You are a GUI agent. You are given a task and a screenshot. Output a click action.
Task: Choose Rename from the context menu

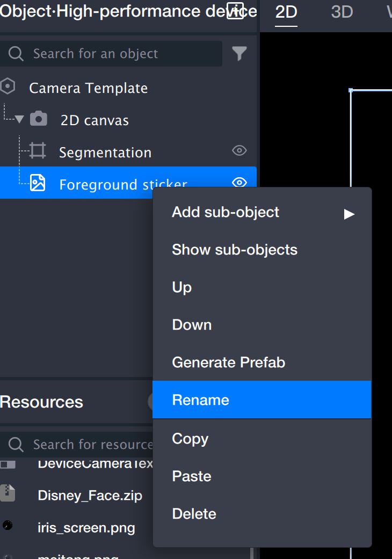click(262, 400)
